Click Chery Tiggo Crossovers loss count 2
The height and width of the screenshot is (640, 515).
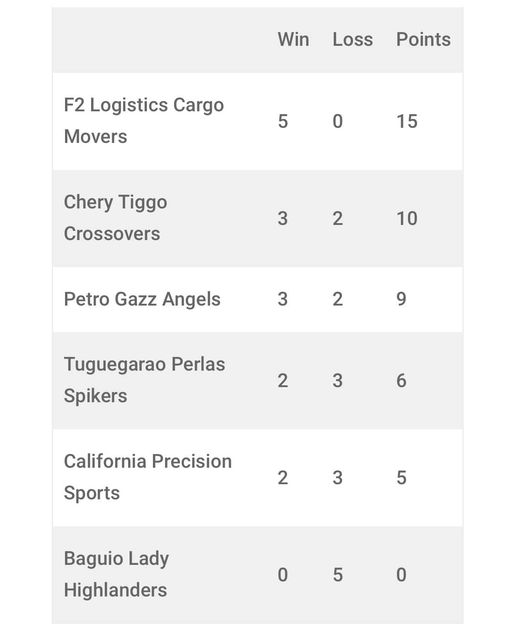click(x=337, y=218)
